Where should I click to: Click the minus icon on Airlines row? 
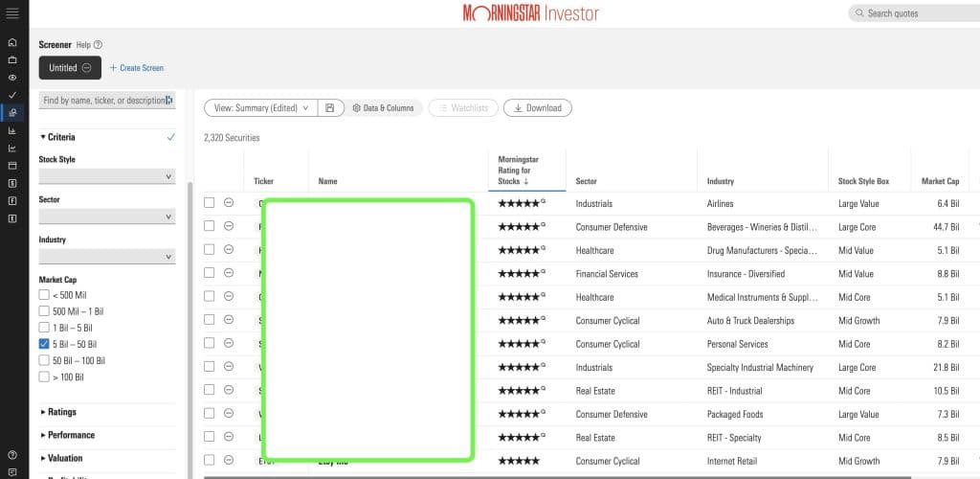coord(229,202)
